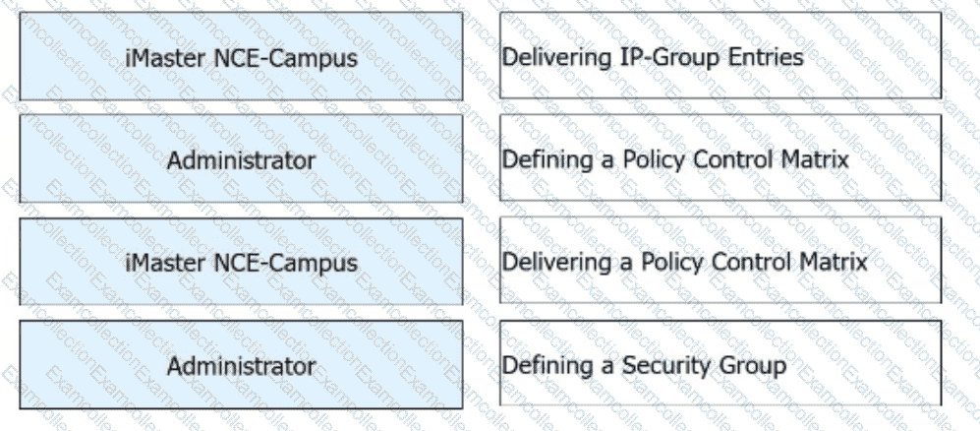Click 'Administrator' text next to Defining a Policy Control Matrix

241,159
